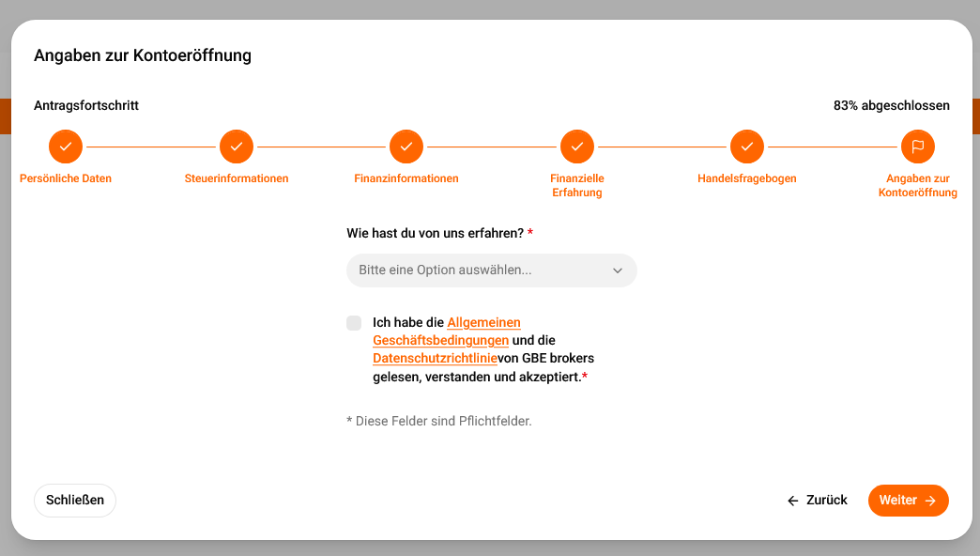
Task: Click the Steuerinformationen step label
Action: 237,178
